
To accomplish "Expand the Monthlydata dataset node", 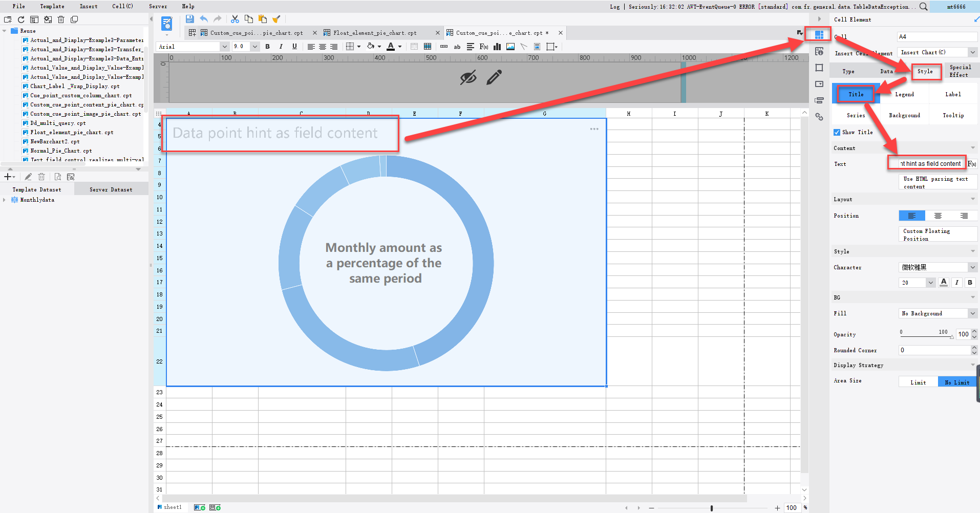I will (5, 200).
